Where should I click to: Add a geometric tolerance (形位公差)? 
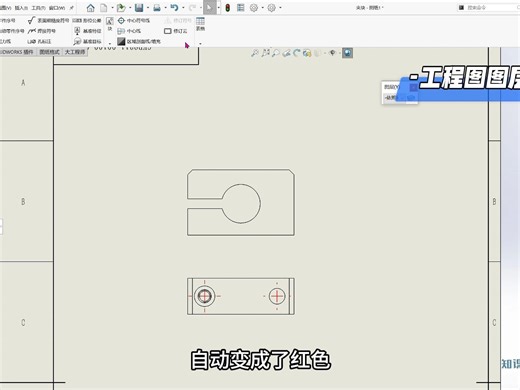[x=87, y=21]
